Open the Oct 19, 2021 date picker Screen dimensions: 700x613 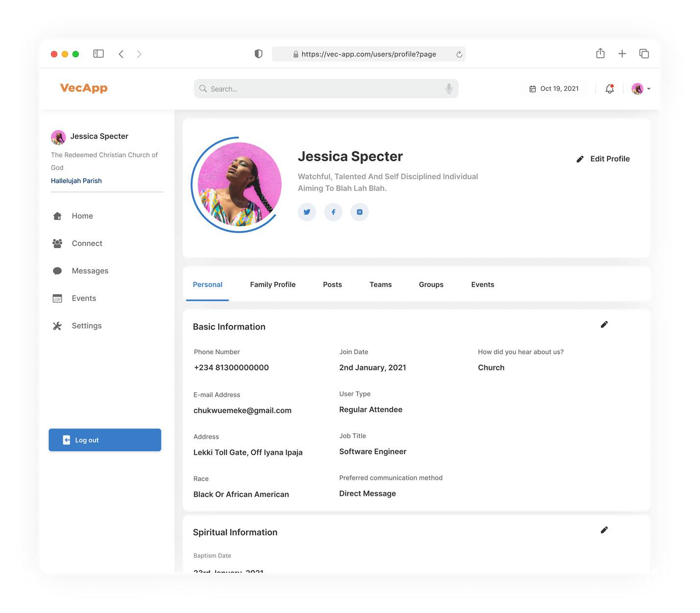click(x=554, y=89)
